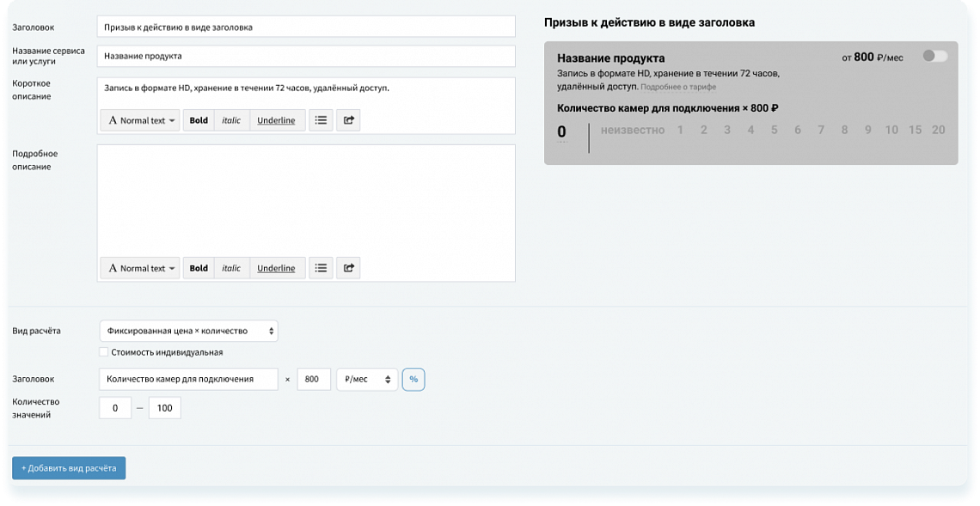980x506 pixels.
Task: Focus the price field with 800
Action: [314, 379]
